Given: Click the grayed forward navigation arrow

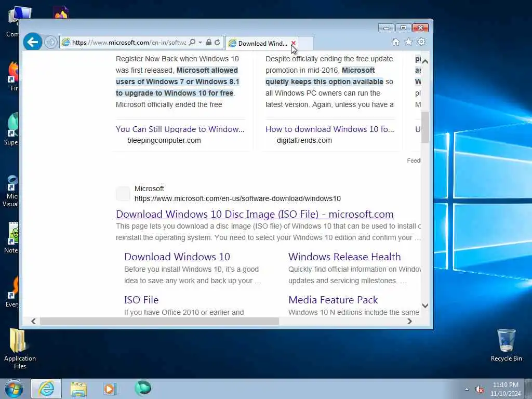Looking at the screenshot, I should tap(50, 43).
